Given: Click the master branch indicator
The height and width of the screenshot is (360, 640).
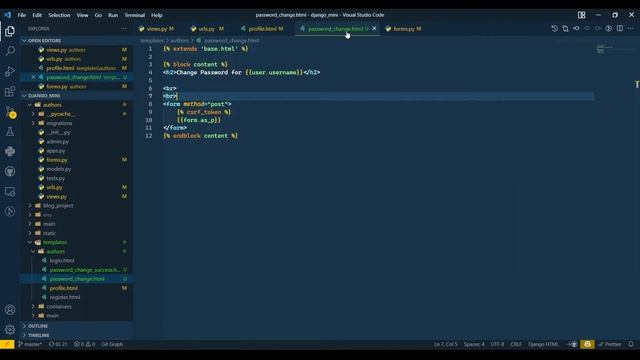Looking at the screenshot, I should point(30,344).
